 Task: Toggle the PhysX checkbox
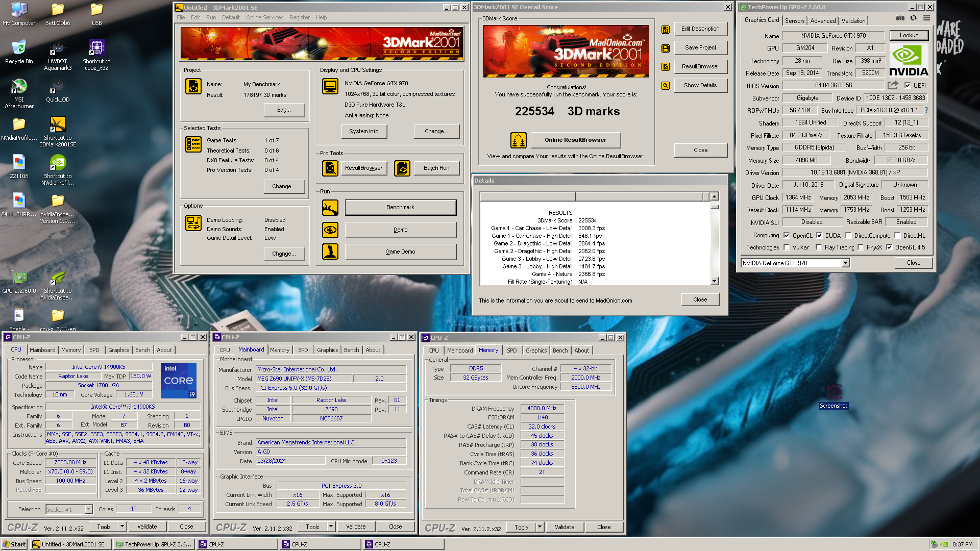click(x=861, y=247)
